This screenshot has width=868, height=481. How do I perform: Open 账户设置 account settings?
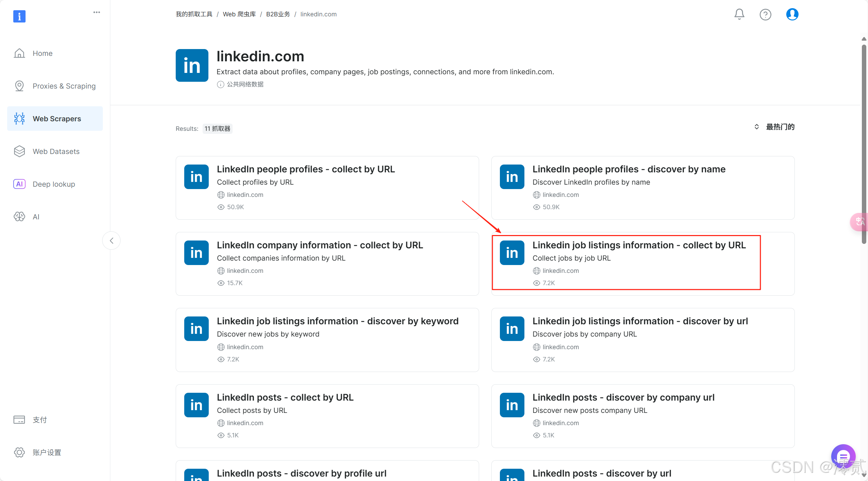(47, 452)
